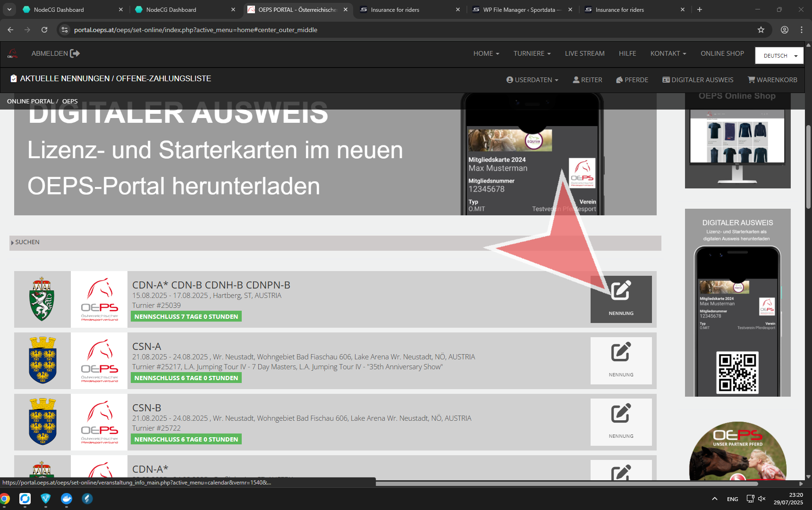The image size is (812, 510).
Task: Open the LIVE STREAM page
Action: click(x=584, y=53)
